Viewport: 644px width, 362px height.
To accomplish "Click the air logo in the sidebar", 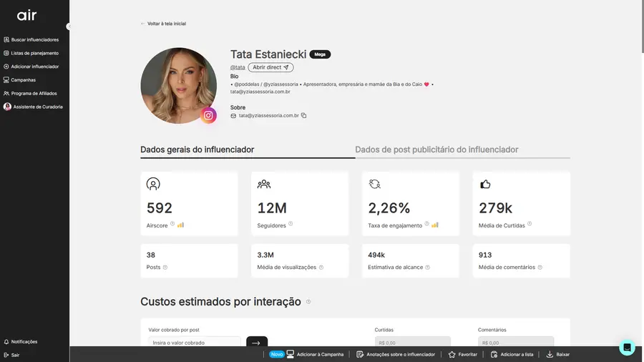I will 26,16.
